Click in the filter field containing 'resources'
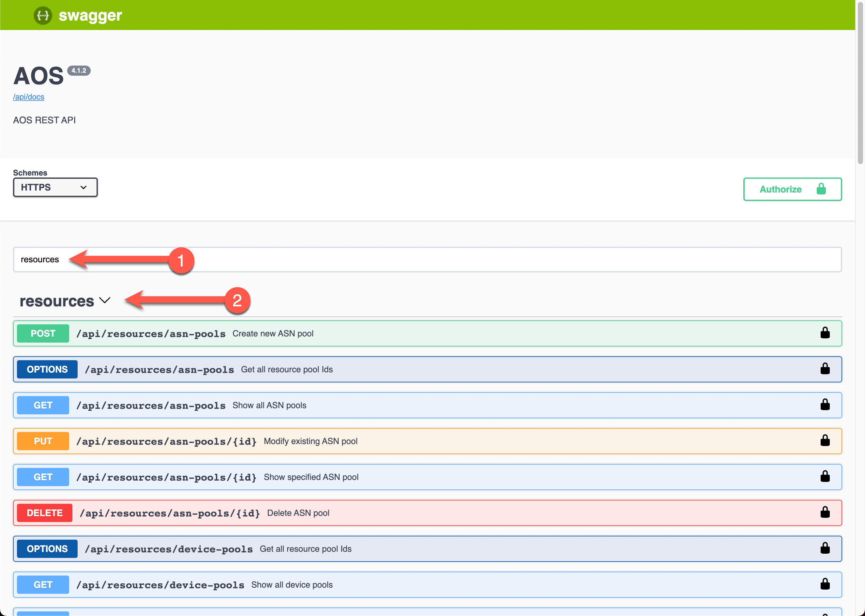Screen dimensions: 865x616 coord(427,259)
